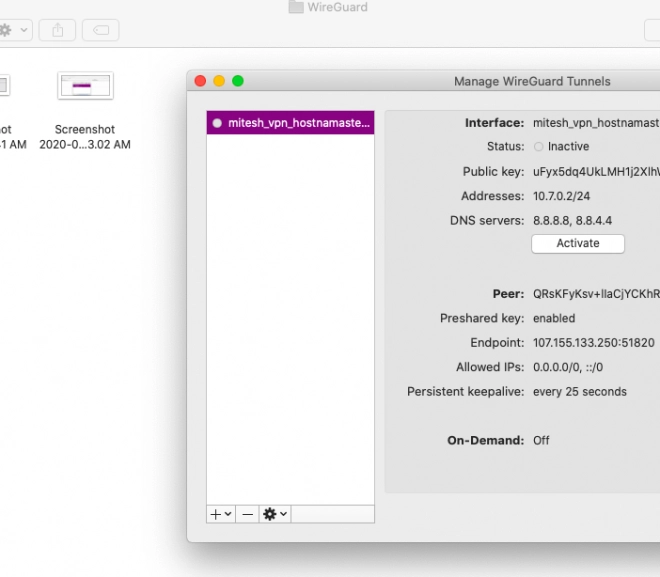Open the Screenshot 2020-0...3.02 AM thumbnail
This screenshot has height=577, width=660.
85,85
